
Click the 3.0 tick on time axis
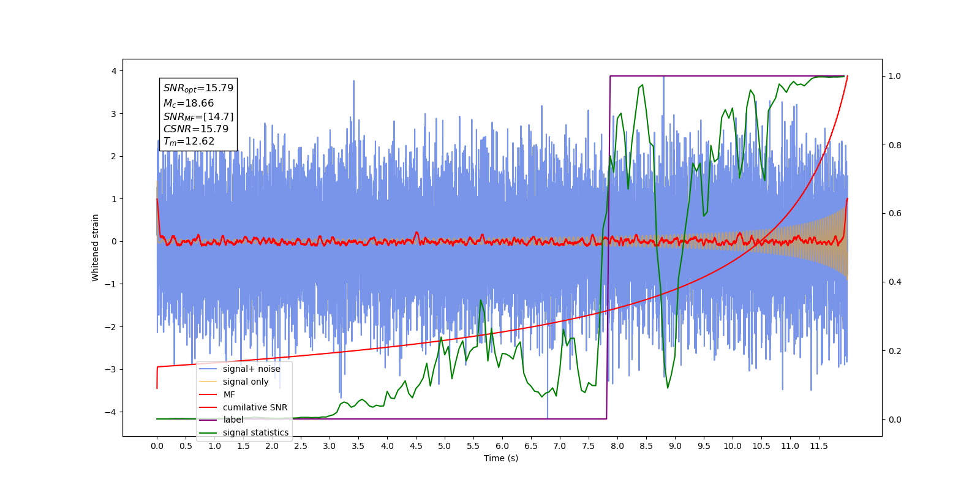pos(330,446)
